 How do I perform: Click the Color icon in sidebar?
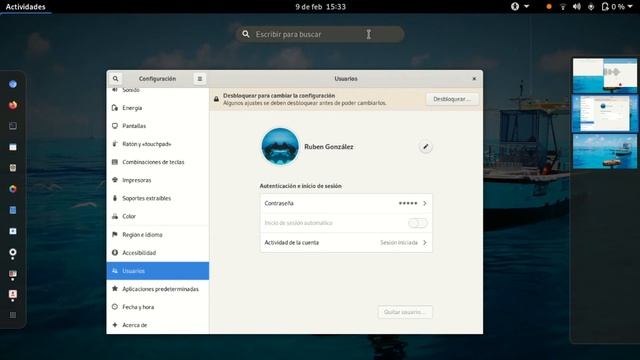pos(115,216)
